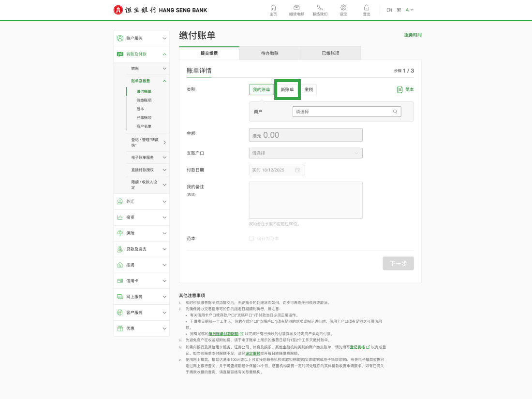Open the service hours (服务时间) link
The height and width of the screenshot is (399, 532).
tap(413, 35)
